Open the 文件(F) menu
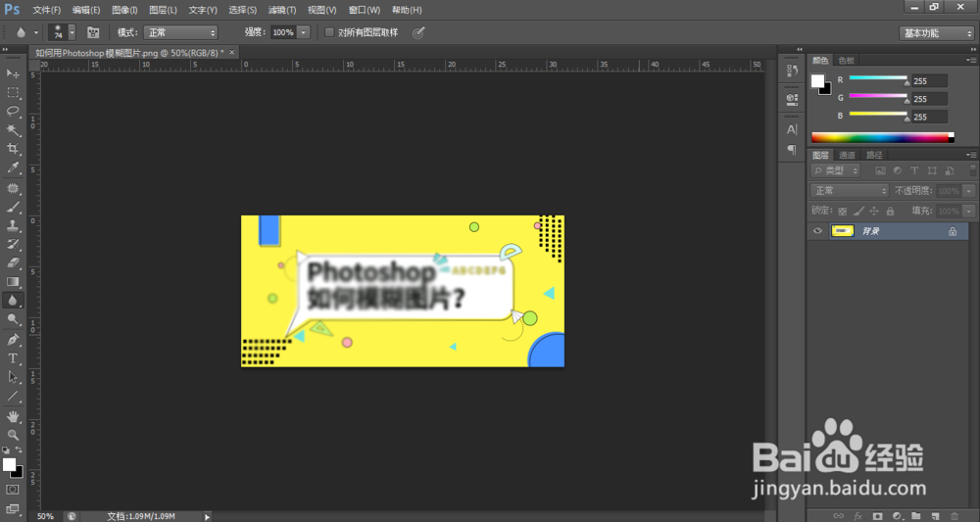Image resolution: width=980 pixels, height=522 pixels. [47, 10]
